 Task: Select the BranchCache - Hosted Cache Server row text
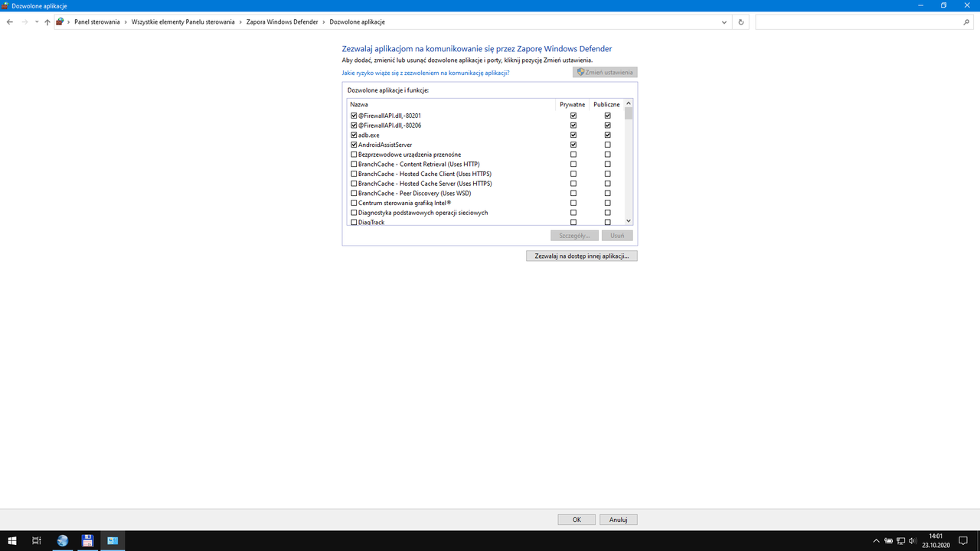425,184
